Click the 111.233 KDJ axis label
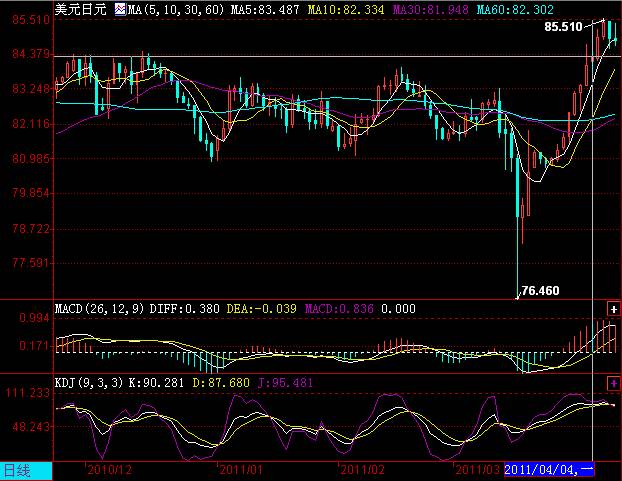Image resolution: width=622 pixels, height=481 pixels. click(x=27, y=393)
